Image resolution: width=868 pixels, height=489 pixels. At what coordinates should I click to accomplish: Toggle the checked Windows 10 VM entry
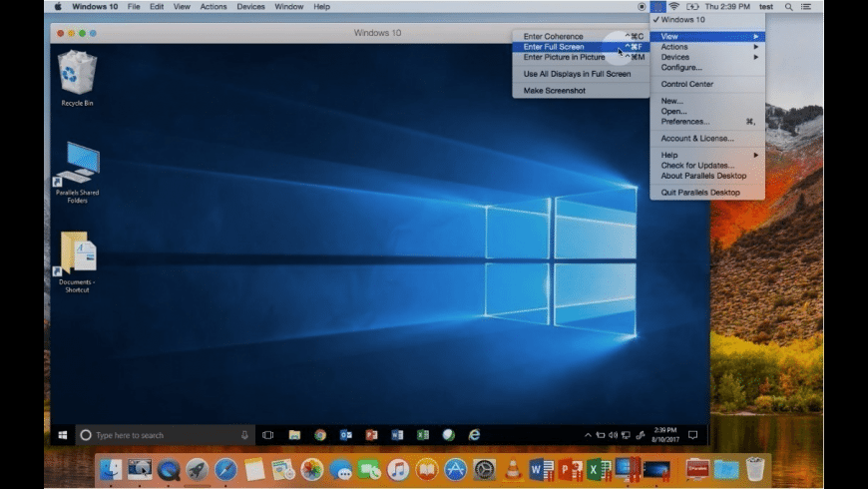click(682, 20)
